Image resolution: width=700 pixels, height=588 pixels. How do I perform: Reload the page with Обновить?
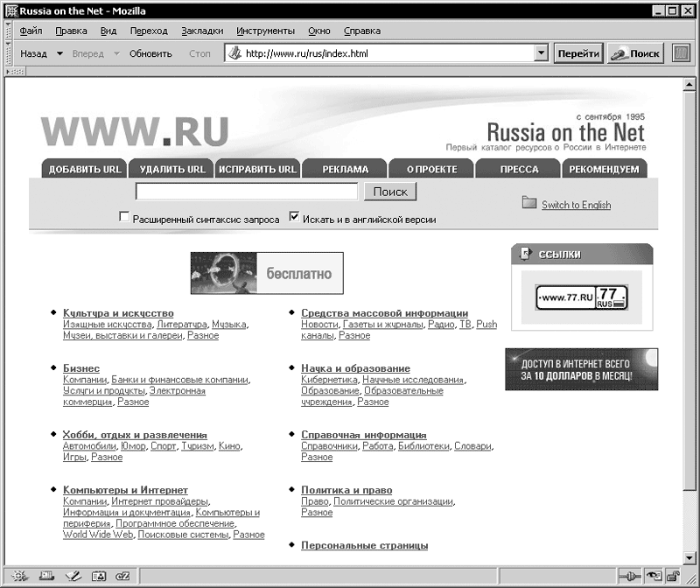[150, 53]
